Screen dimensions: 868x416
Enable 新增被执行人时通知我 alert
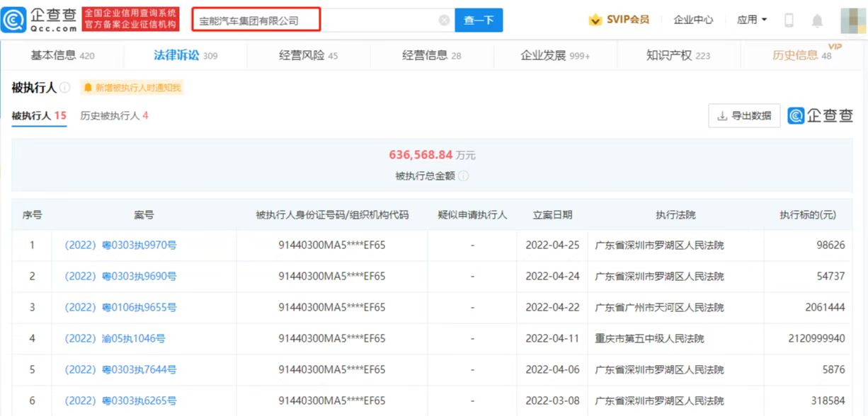132,88
